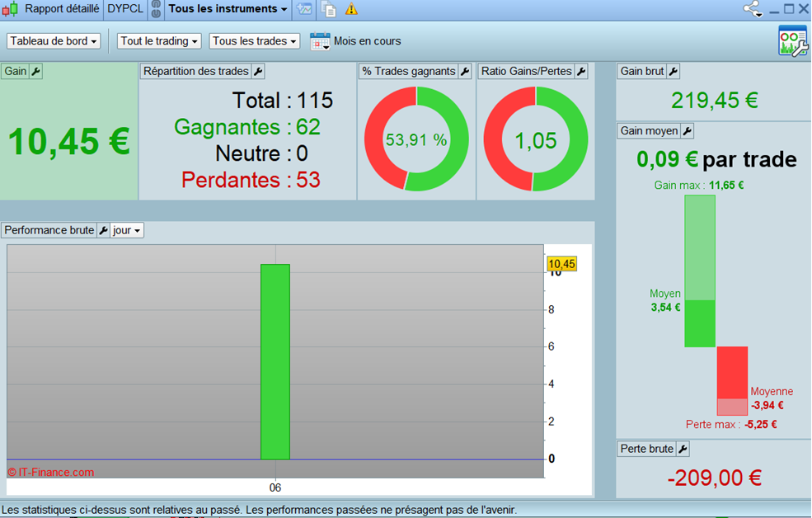Click the green bar for day 06
The width and height of the screenshot is (812, 518).
click(275, 361)
